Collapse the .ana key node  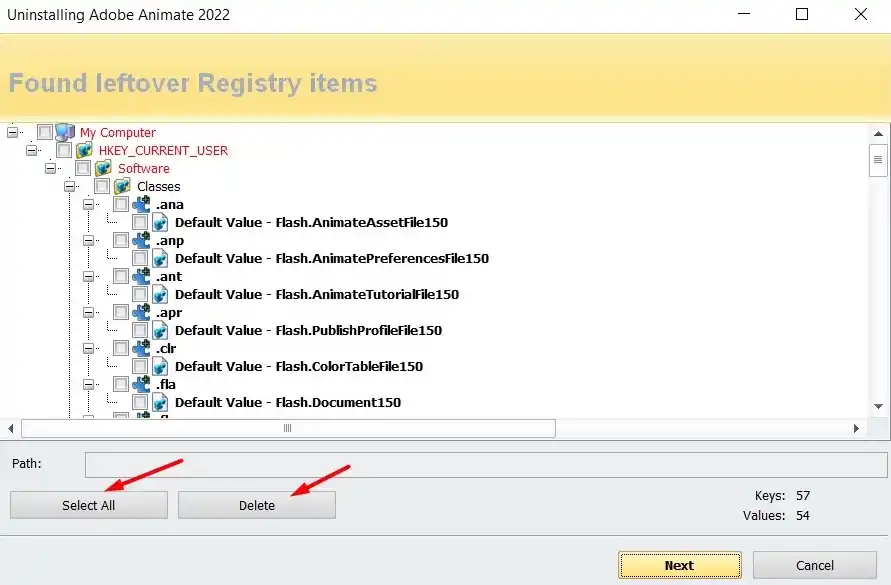[89, 204]
